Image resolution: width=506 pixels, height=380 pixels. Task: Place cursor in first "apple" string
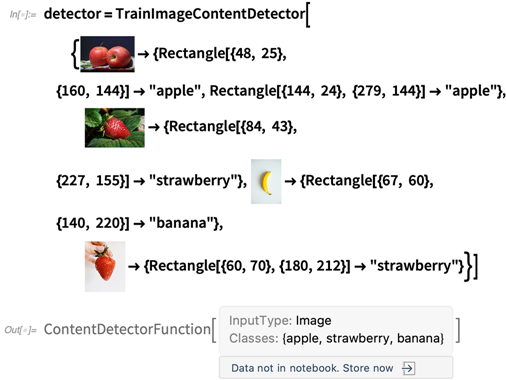[175, 91]
